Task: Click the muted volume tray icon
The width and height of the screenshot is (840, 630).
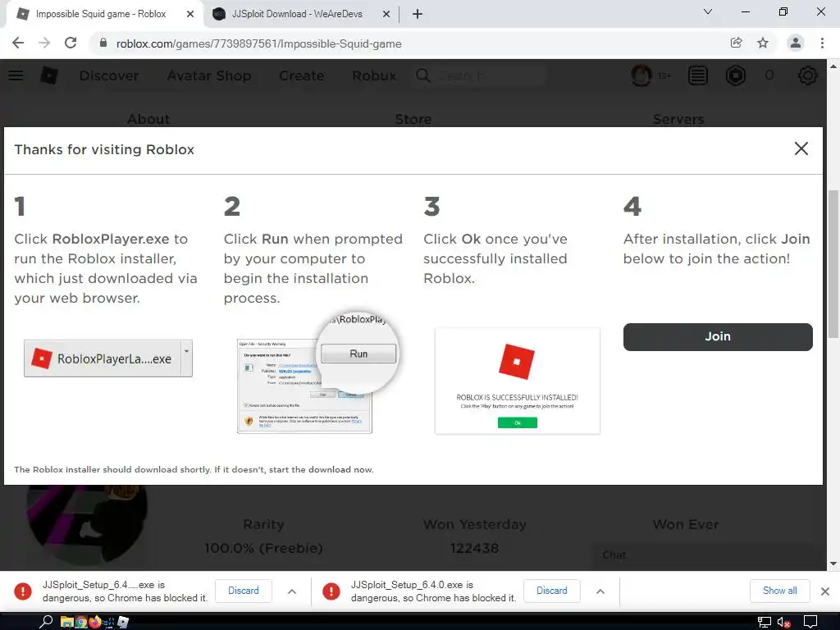Action: click(783, 623)
